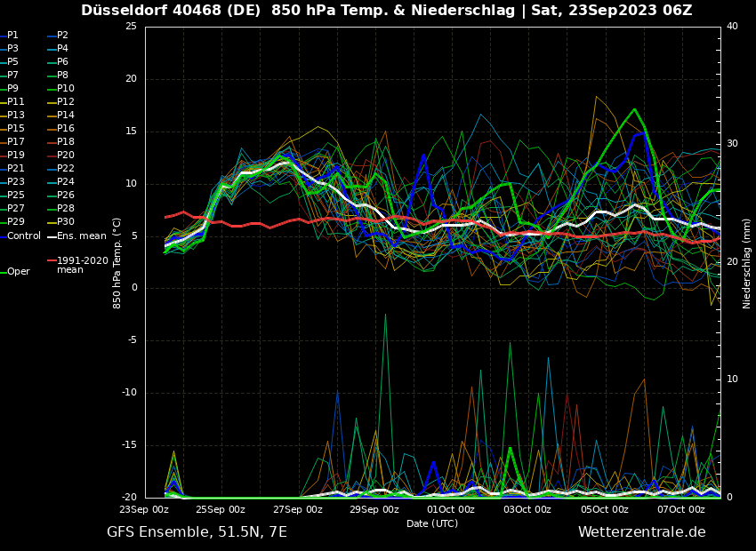
Task: Toggle the P10 ensemble member legend
Action: [66, 89]
